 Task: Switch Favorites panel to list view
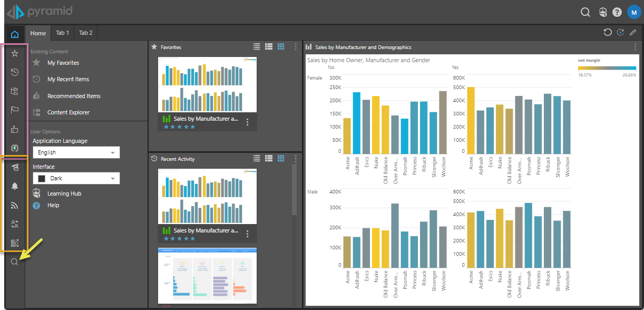(x=257, y=46)
